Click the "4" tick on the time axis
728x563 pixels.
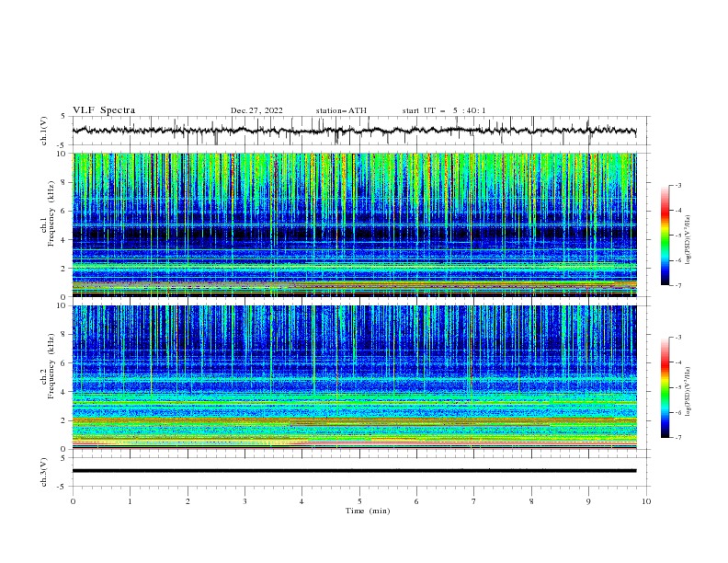(x=301, y=501)
